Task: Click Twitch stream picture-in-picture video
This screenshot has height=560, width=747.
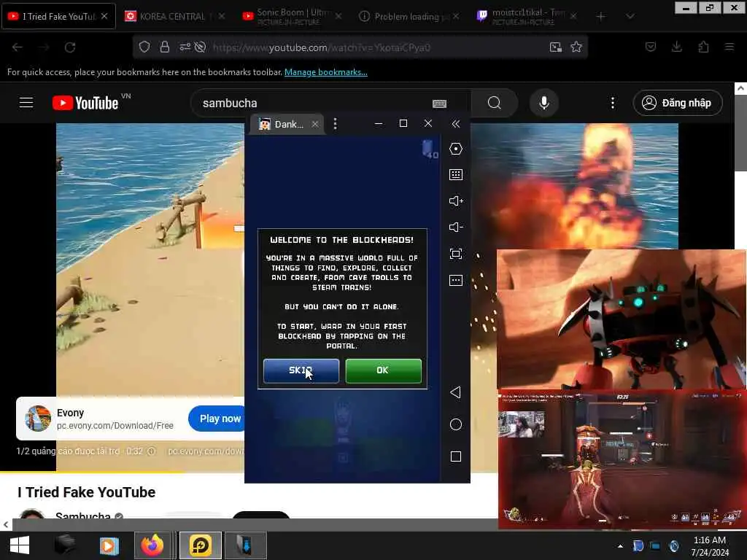Action: pyautogui.click(x=622, y=459)
